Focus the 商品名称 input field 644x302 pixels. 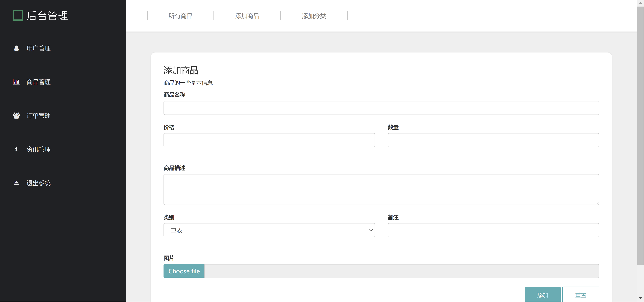381,108
